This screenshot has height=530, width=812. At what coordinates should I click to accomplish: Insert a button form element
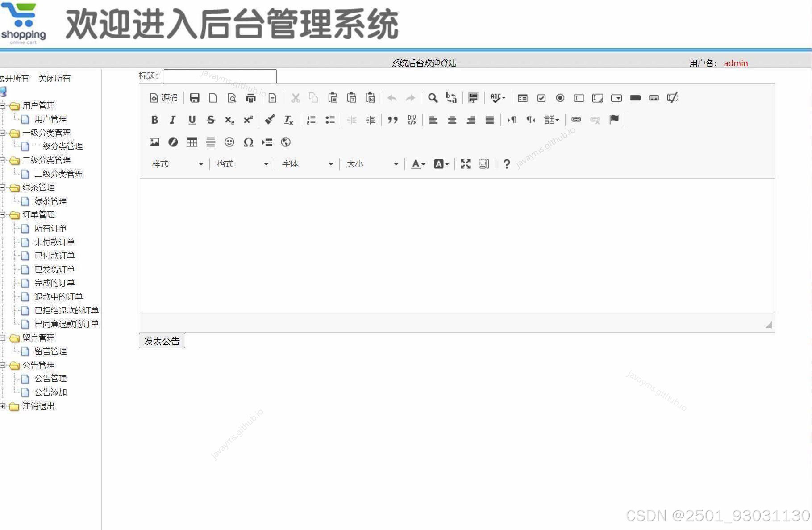coord(635,98)
